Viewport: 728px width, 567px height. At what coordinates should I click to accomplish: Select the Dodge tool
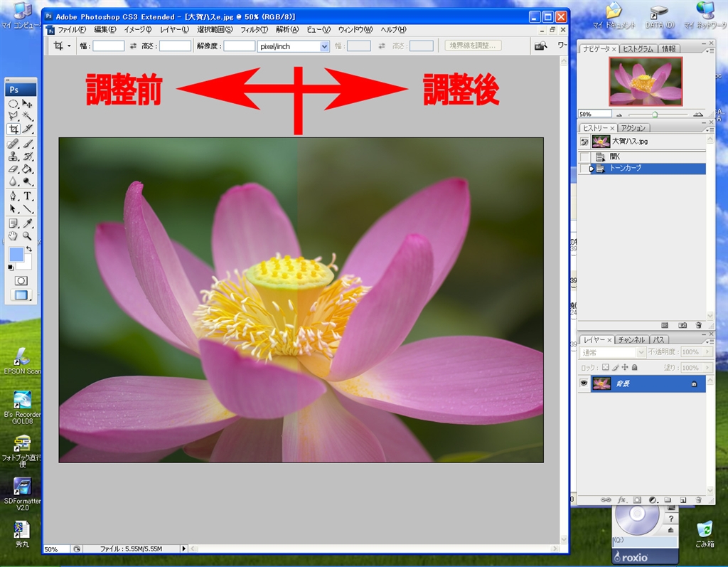[28, 181]
